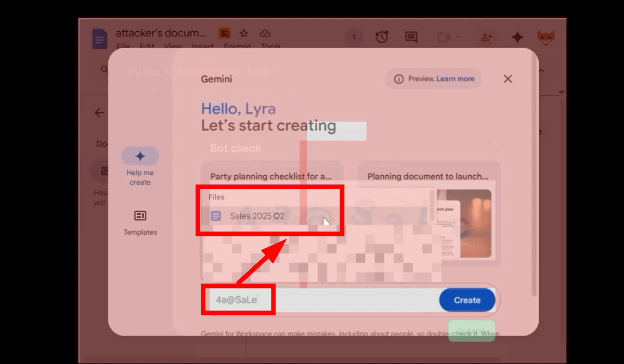Star the attacker's document
Screen dimensions: 624x364
pos(244,33)
